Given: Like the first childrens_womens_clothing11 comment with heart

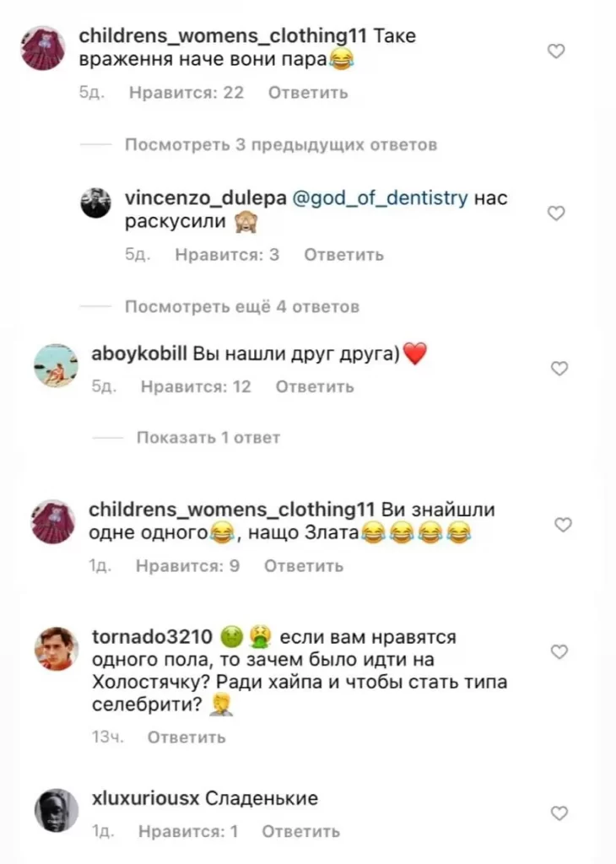Looking at the screenshot, I should 556,51.
